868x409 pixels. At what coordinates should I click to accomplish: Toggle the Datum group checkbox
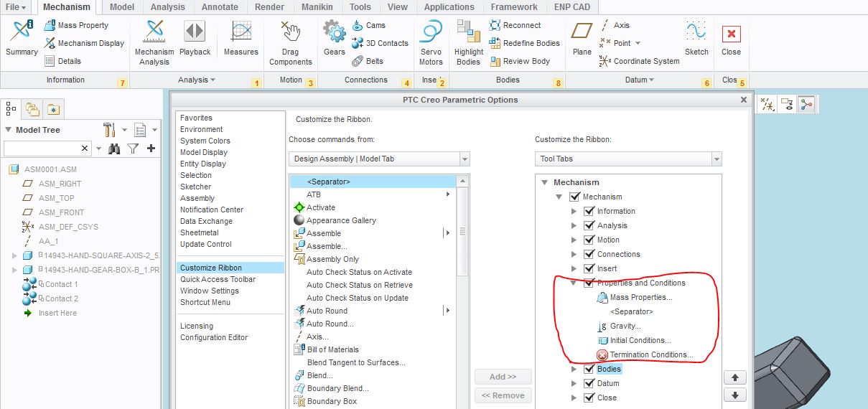tap(589, 383)
